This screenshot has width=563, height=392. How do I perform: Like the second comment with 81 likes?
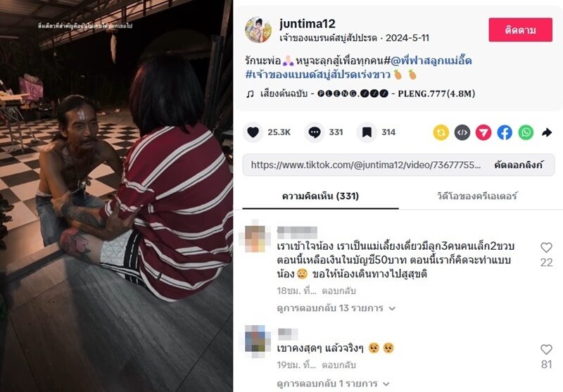(546, 349)
